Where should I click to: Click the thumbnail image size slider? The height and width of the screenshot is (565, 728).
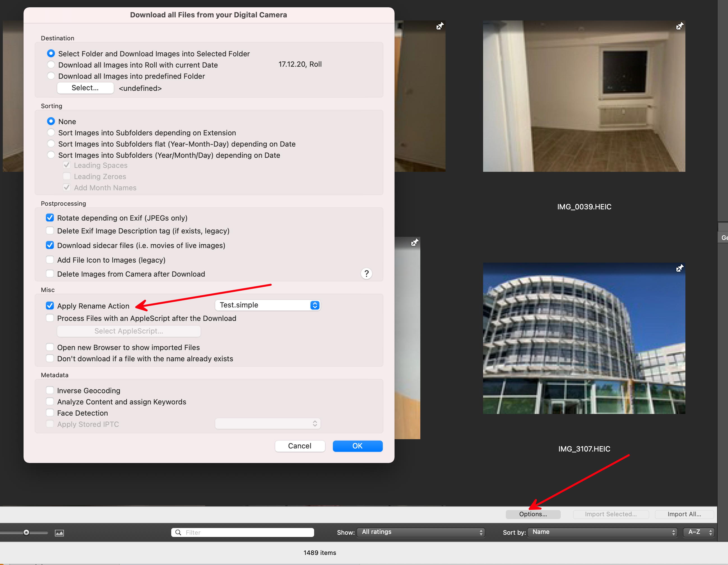coord(28,532)
